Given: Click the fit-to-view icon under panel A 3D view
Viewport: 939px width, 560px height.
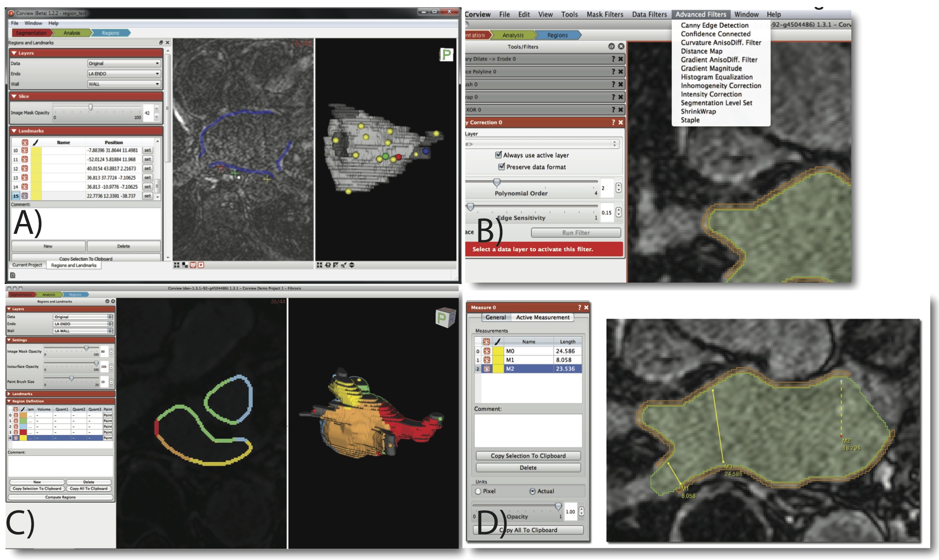Looking at the screenshot, I should (x=319, y=265).
